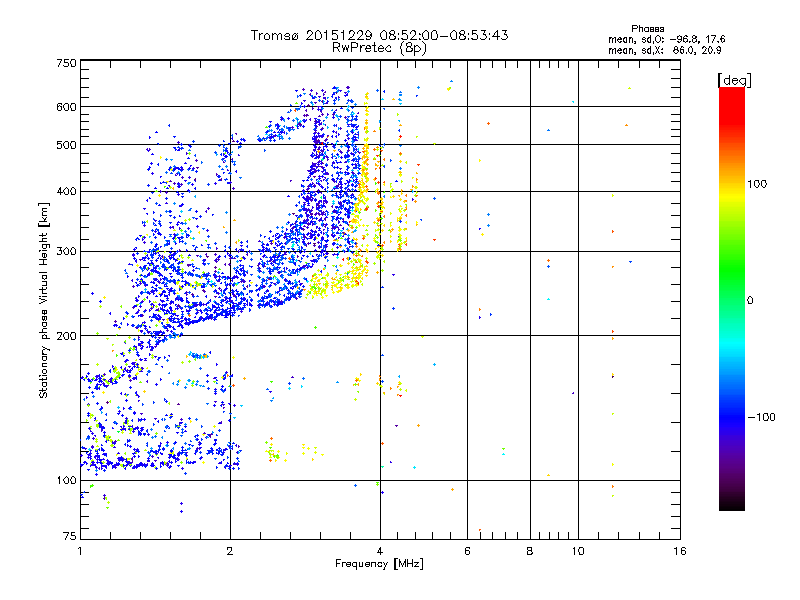Click 'mean, sd,O: -96.8, 17.6' text
Image resolution: width=800 pixels, height=600 pixels.
coord(666,39)
